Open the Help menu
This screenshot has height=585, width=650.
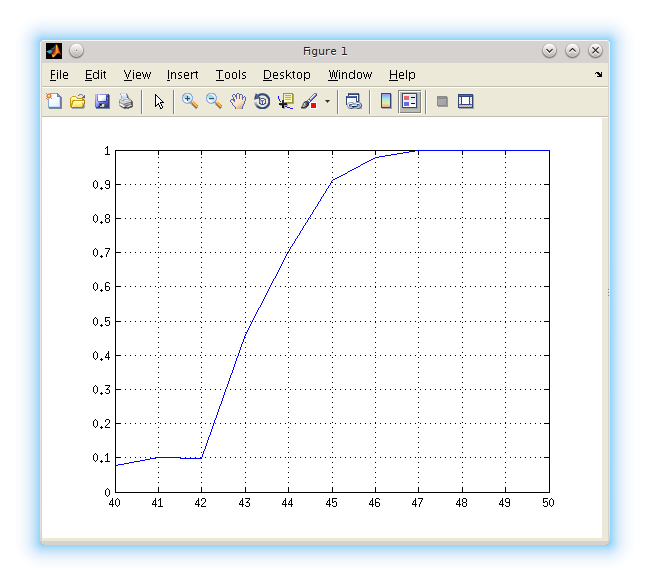pyautogui.click(x=402, y=75)
